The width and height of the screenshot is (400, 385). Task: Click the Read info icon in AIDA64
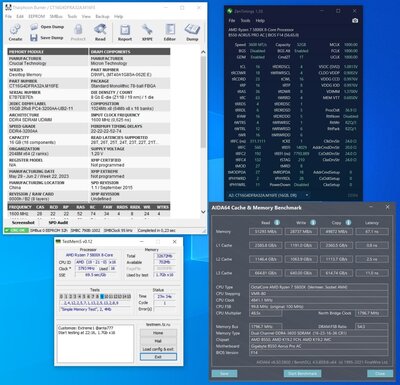coord(277,222)
